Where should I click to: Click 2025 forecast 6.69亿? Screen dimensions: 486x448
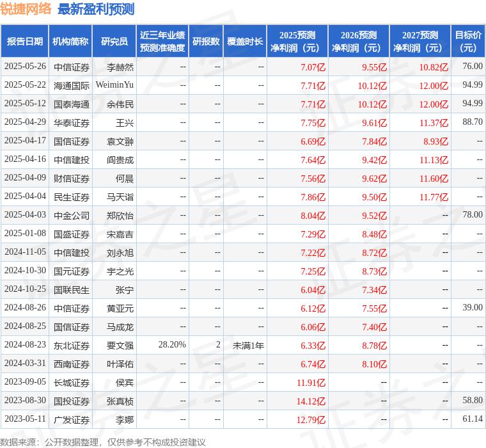point(313,142)
